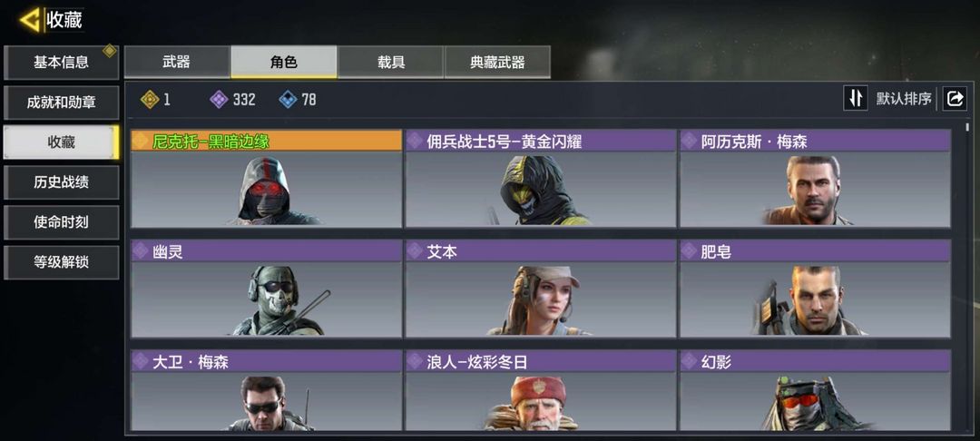Select the 角色 tab
The image size is (980, 441).
284,62
